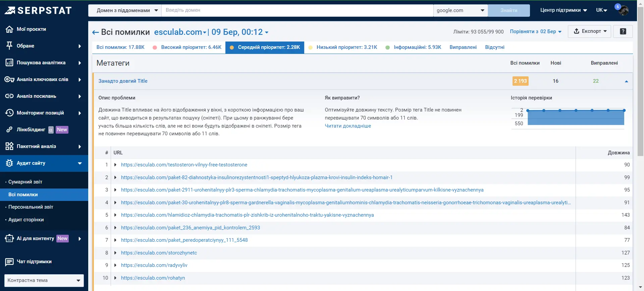The width and height of the screenshot is (644, 291).
Task: Click 'Читати докладніше' link
Action: tap(348, 126)
